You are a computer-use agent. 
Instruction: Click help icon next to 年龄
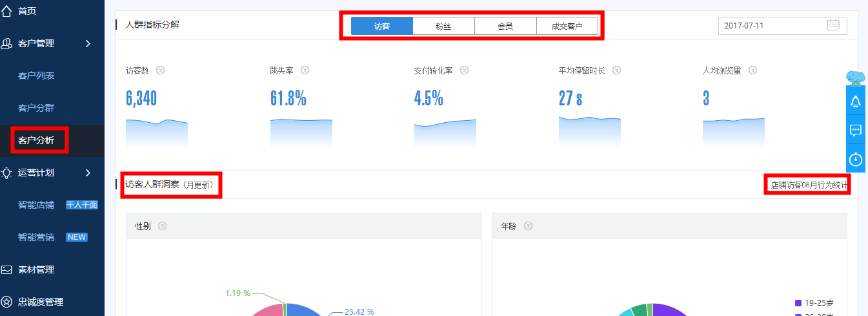coord(529,226)
